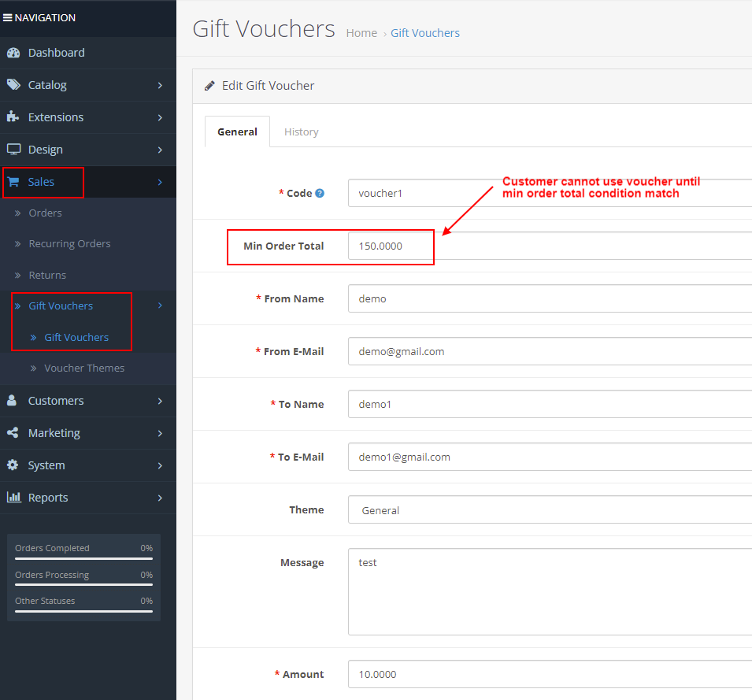This screenshot has height=700, width=752.
Task: Open the NAVIGATION hamburger menu icon
Action: (x=8, y=17)
